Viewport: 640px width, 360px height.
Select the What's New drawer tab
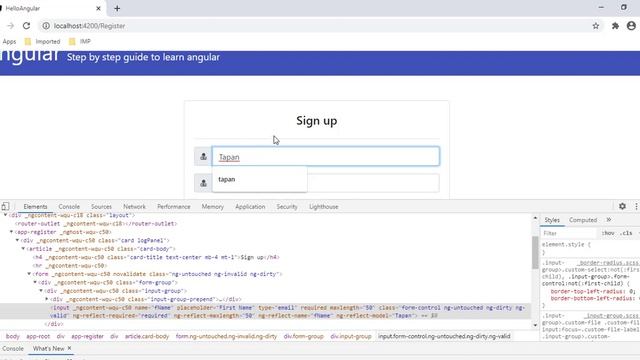(x=48, y=349)
